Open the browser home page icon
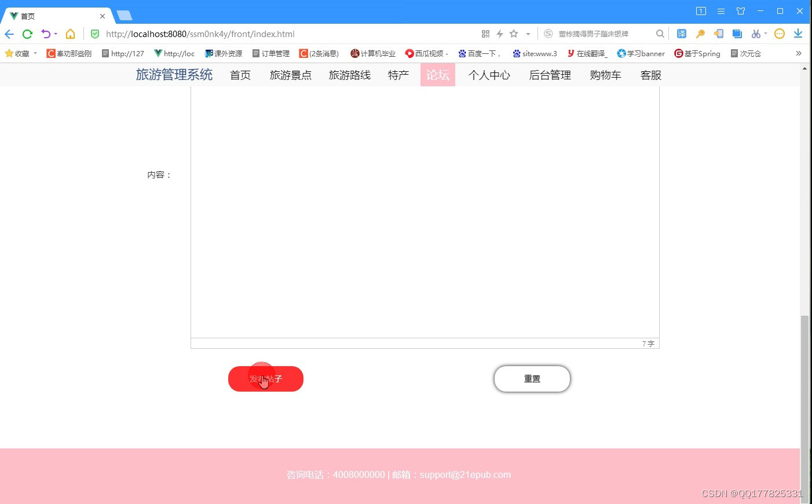This screenshot has width=812, height=504. [x=70, y=34]
